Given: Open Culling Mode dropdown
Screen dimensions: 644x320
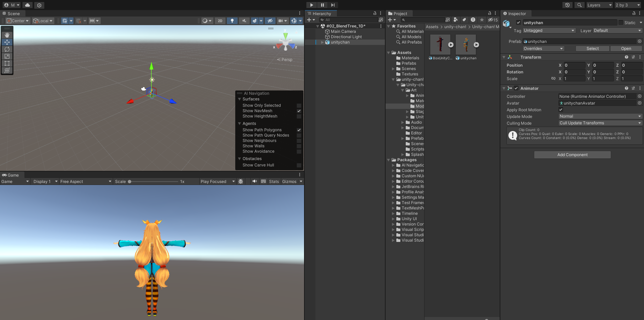Looking at the screenshot, I should pos(600,123).
